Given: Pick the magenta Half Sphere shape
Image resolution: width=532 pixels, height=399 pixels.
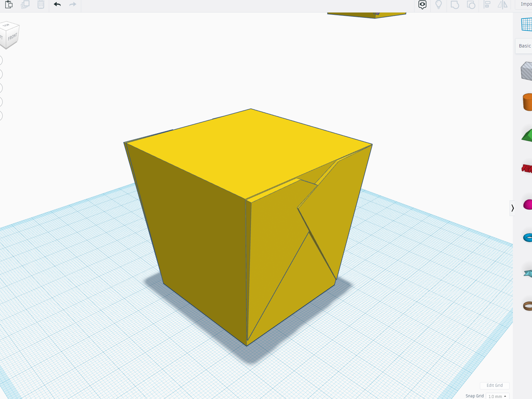Looking at the screenshot, I should tap(528, 204).
